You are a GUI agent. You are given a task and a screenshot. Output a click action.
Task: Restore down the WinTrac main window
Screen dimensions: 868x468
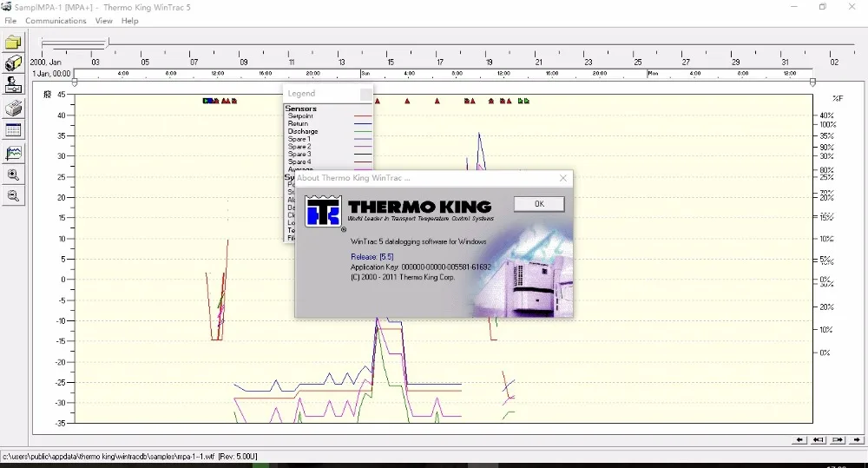click(x=823, y=7)
